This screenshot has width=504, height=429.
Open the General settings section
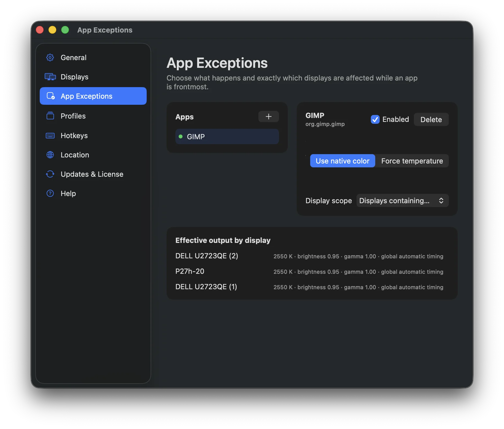(x=93, y=57)
